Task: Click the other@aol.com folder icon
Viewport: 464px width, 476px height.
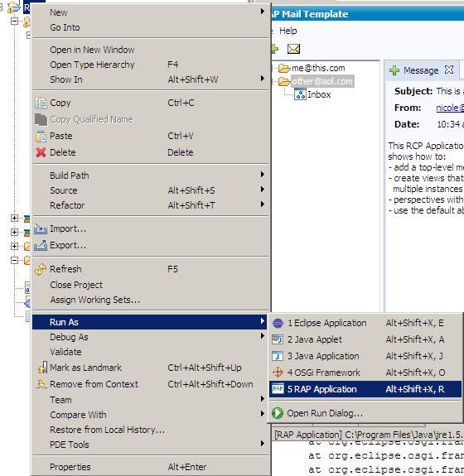Action: (284, 81)
